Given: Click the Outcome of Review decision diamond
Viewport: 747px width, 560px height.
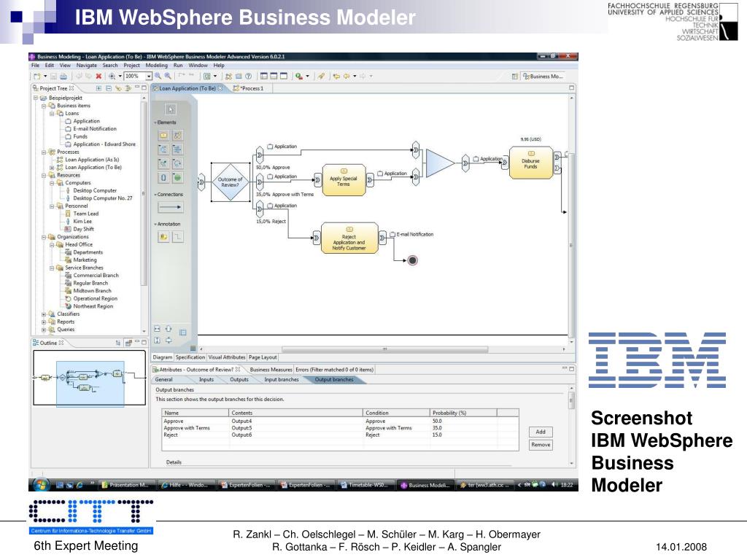Looking at the screenshot, I should coord(230,182).
